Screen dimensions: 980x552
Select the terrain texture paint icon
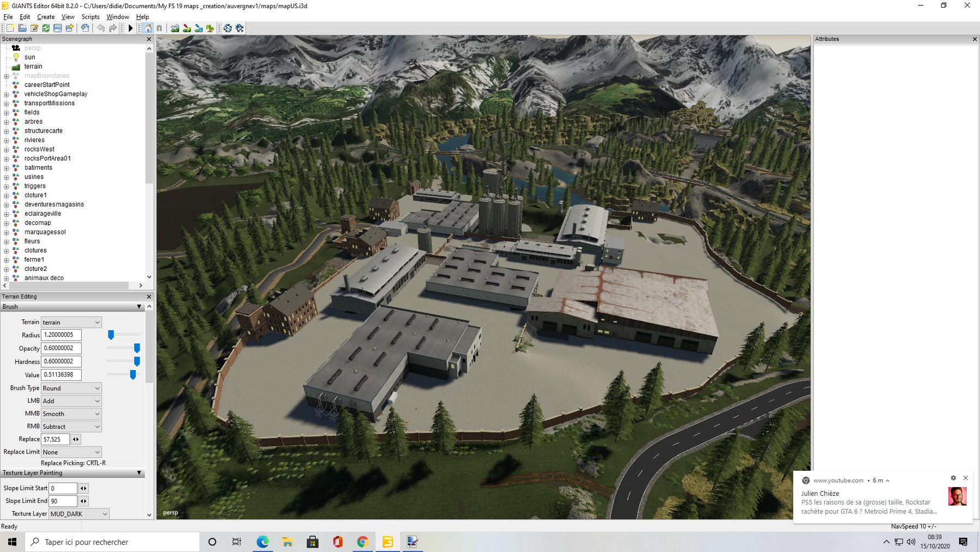click(187, 28)
